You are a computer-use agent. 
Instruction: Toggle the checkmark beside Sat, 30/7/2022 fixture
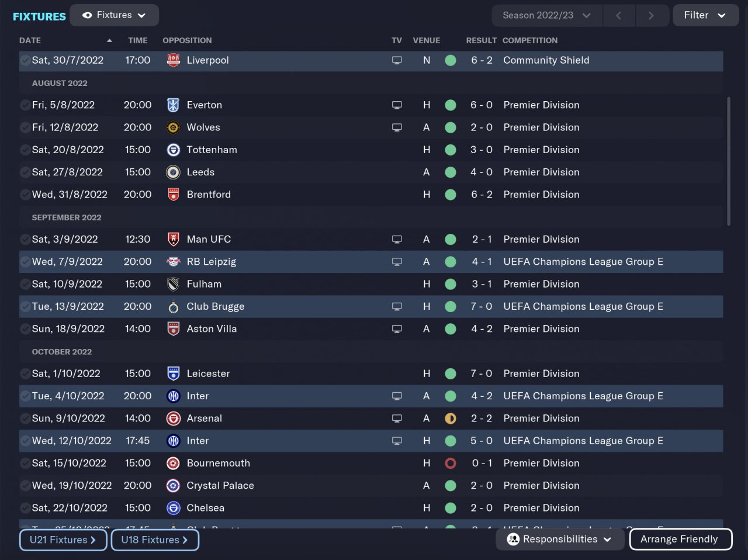click(25, 60)
